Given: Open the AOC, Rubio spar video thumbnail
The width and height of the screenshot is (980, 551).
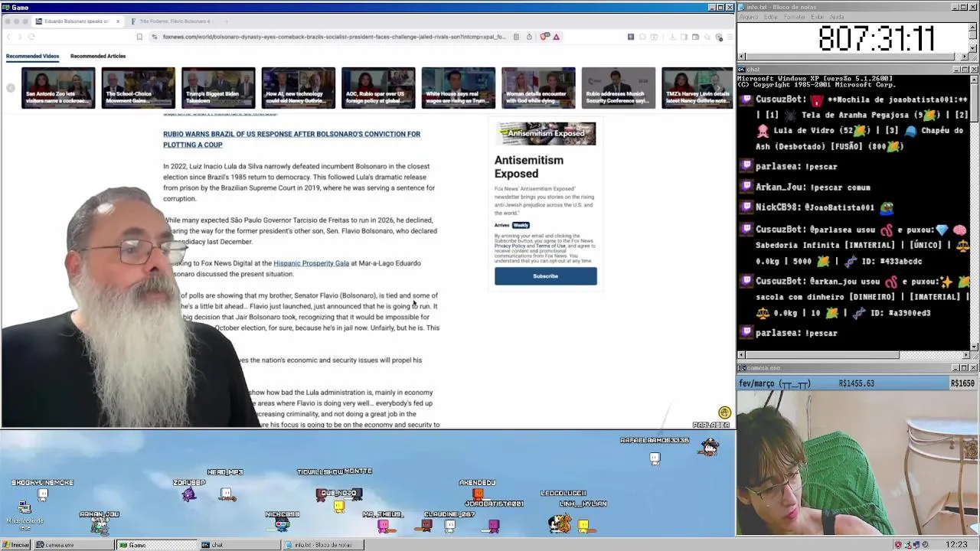Looking at the screenshot, I should tap(378, 88).
